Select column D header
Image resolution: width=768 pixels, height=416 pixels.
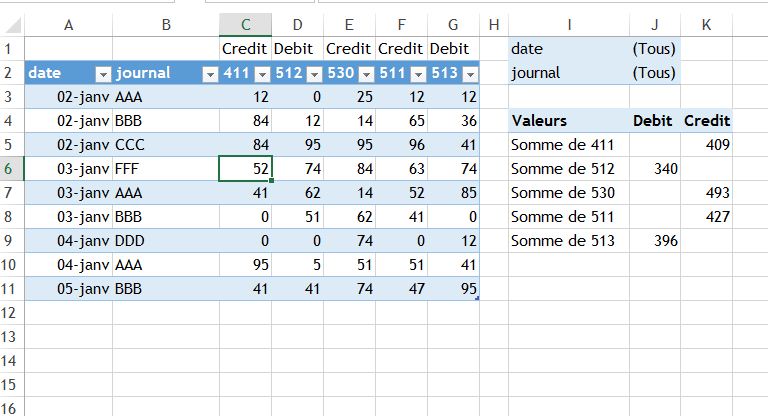point(297,25)
